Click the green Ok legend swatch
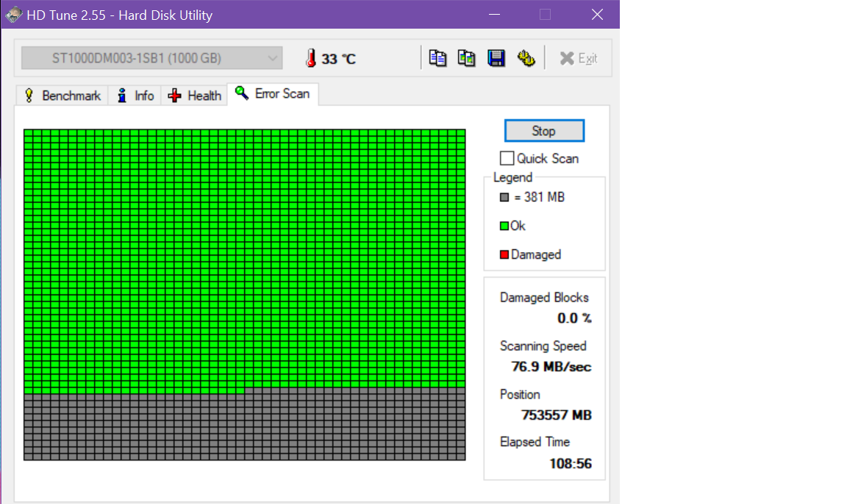The height and width of the screenshot is (504, 847). pos(504,226)
